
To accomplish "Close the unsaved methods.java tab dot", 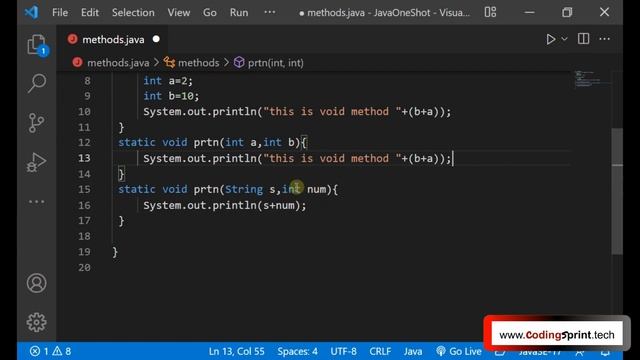I will pos(156,39).
